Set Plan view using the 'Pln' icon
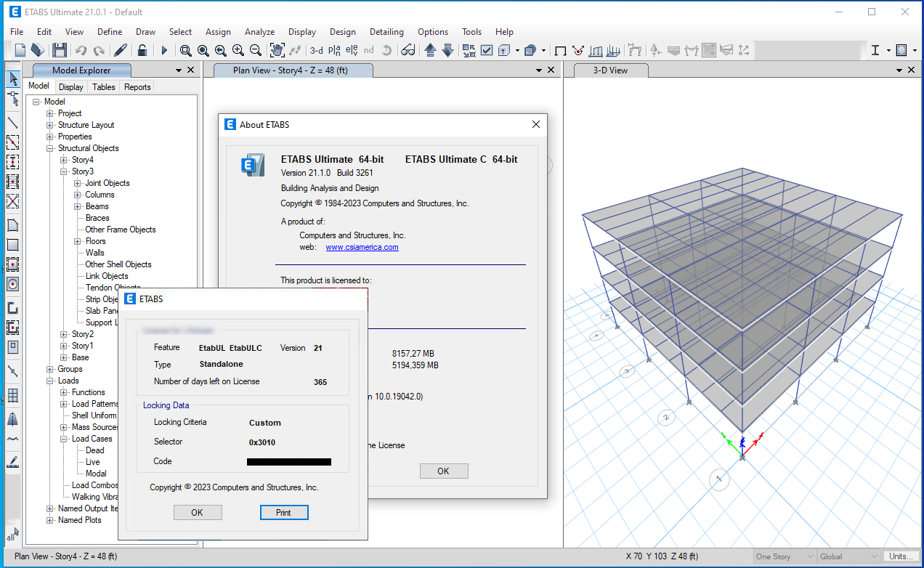The width and height of the screenshot is (924, 568). point(334,50)
